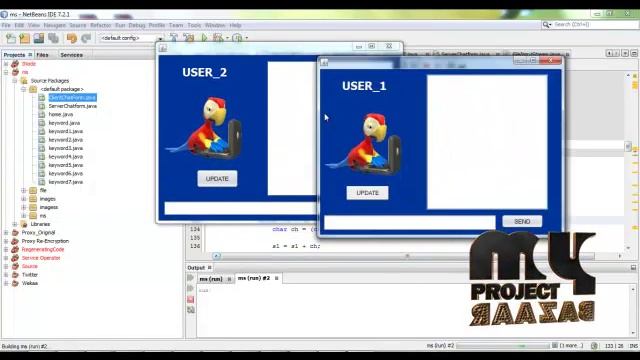Screen dimensions: 640x360
Task: Expand the Proxy_Original project
Action: click(x=6, y=233)
